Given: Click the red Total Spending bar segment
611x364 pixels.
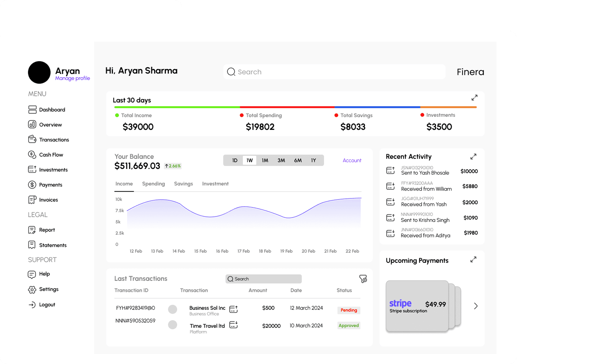Looking at the screenshot, I should tap(287, 107).
